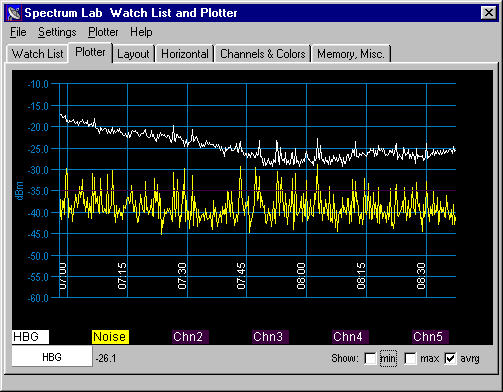Select the Chn3 channel label

coord(270,337)
